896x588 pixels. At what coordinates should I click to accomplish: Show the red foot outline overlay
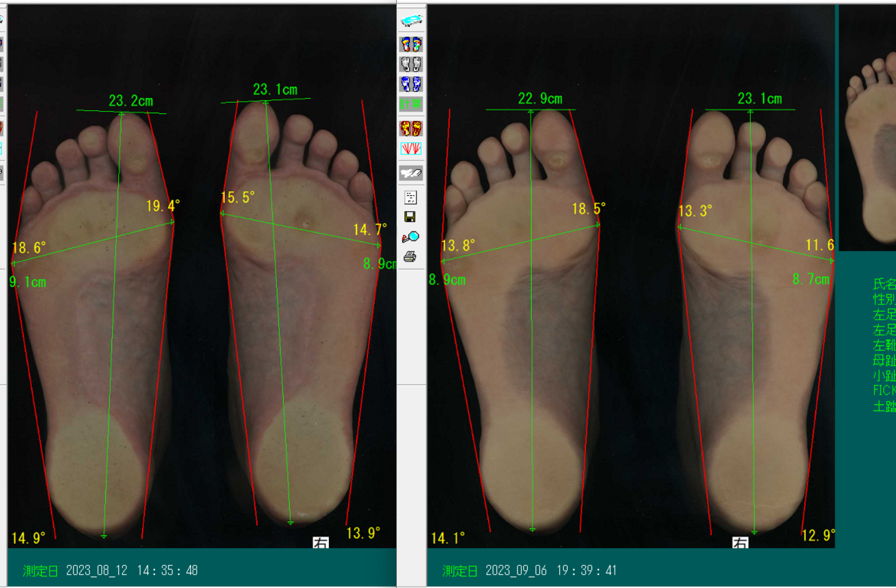tap(411, 128)
